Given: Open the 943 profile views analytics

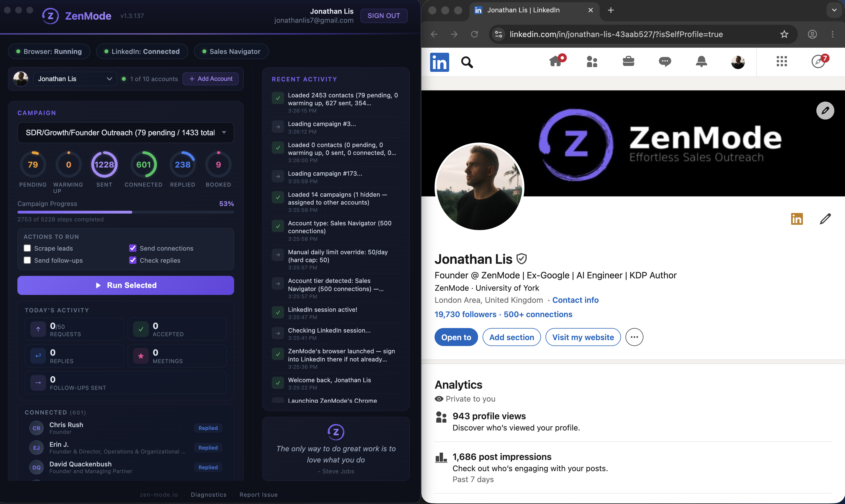Looking at the screenshot, I should tap(489, 416).
